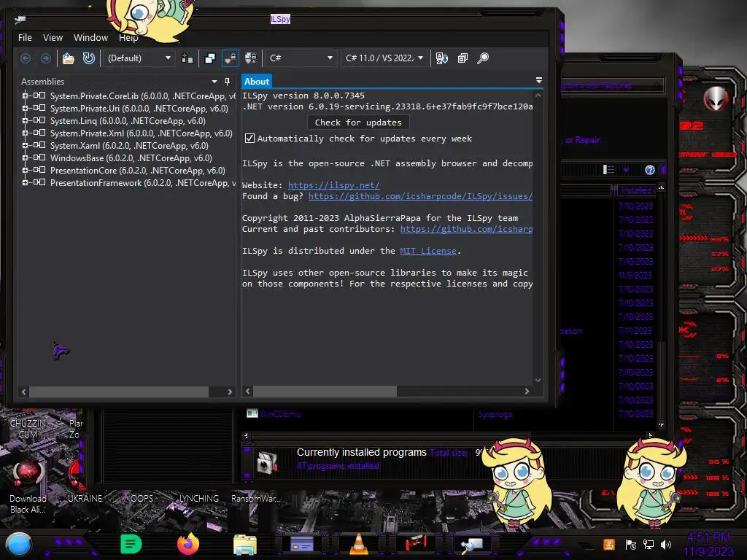Screen dimensions: 747x560
Task: Open Firefox from the taskbar
Action: click(x=187, y=544)
